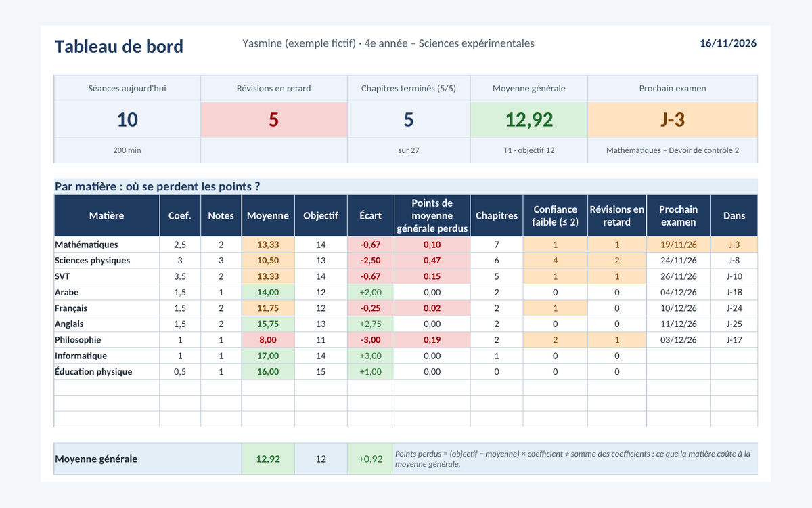Click the big value 10 under Séances aujourd'hui
Image resolution: width=812 pixels, height=508 pixels.
click(x=127, y=120)
